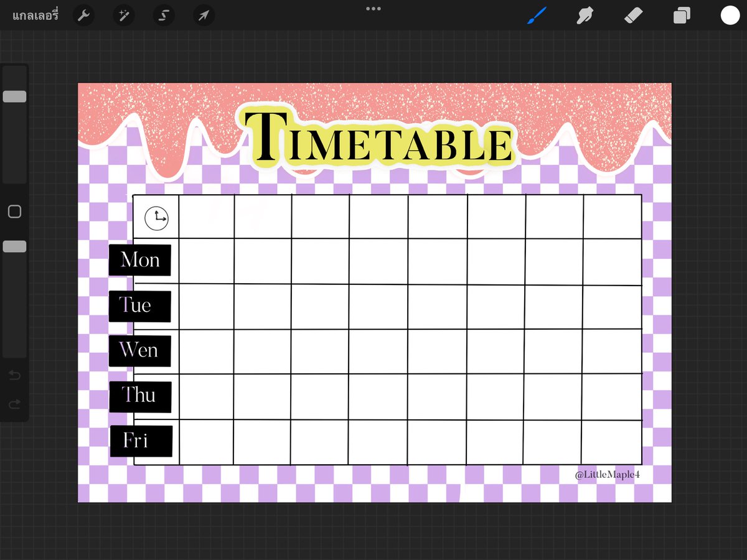Open the Actions wrench menu
This screenshot has width=747, height=560.
[x=83, y=16]
